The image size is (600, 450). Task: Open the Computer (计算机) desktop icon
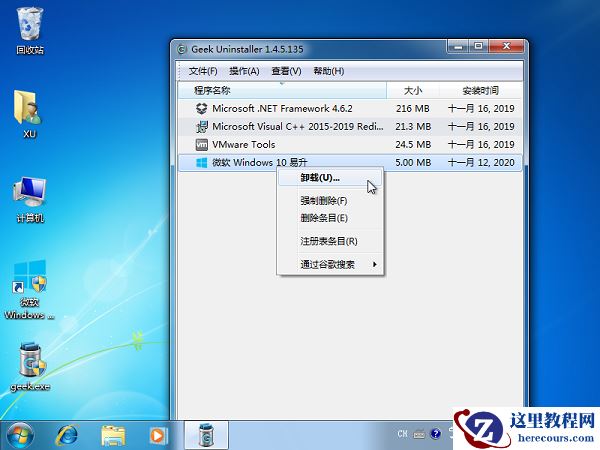click(30, 200)
